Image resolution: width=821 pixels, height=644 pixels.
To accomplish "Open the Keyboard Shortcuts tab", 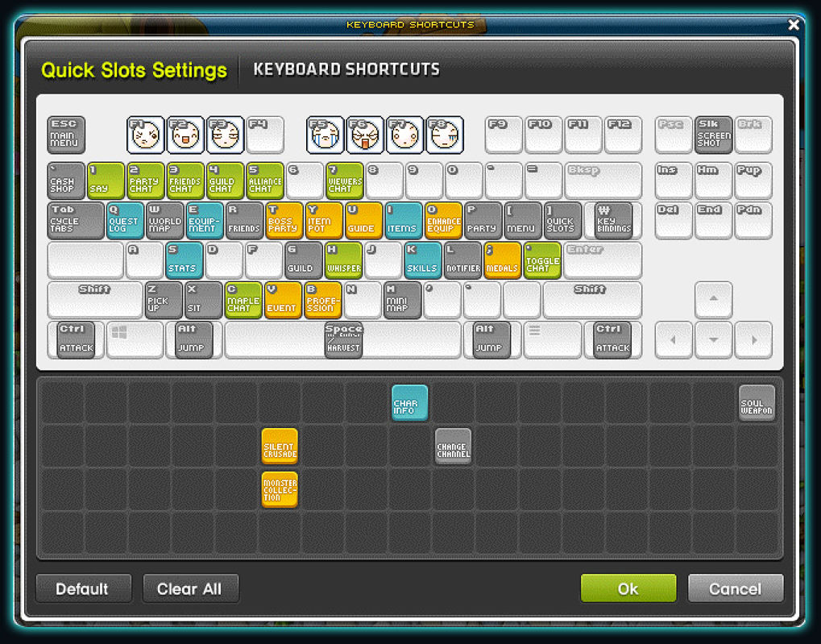I will [346, 69].
